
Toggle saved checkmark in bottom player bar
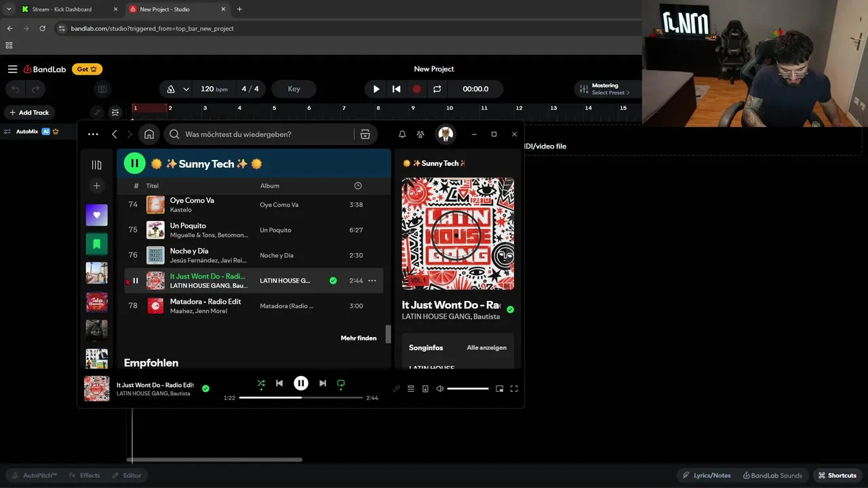(205, 388)
